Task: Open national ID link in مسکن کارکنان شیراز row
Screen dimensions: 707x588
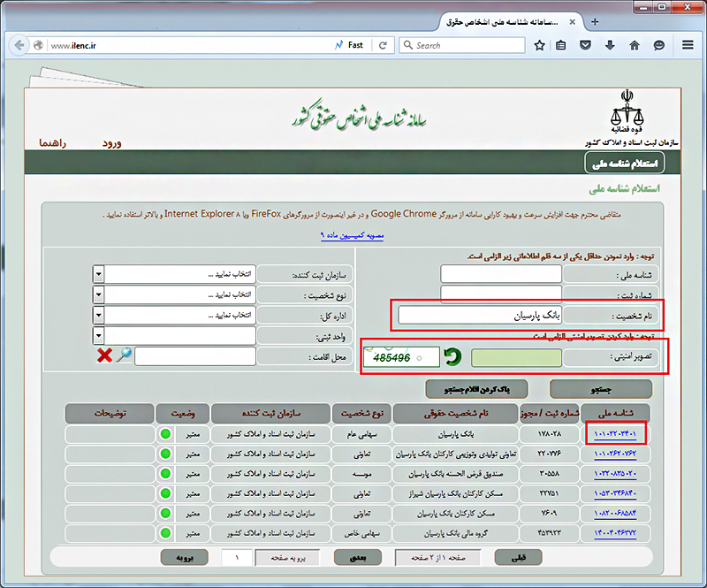Action: tap(615, 493)
